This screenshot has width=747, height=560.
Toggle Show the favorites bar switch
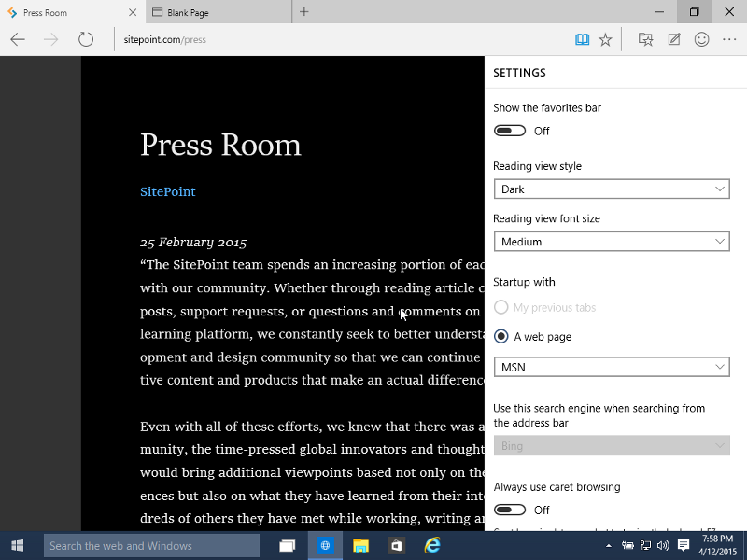510,131
